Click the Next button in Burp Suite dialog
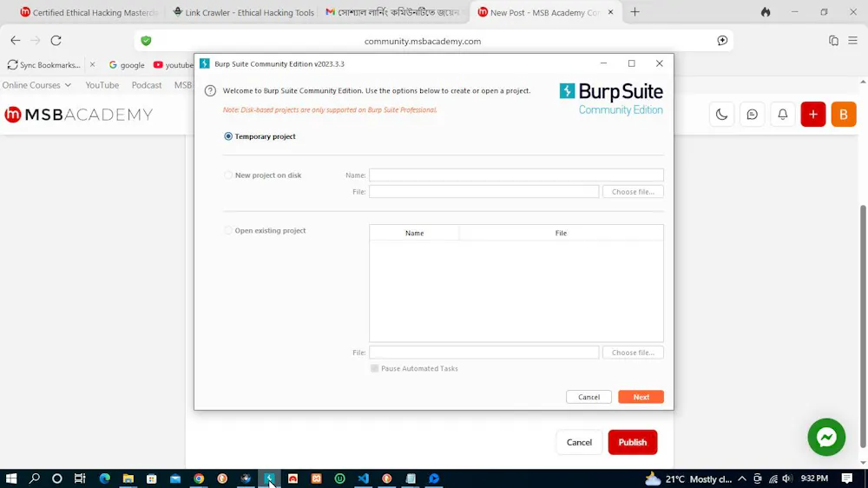 click(641, 397)
